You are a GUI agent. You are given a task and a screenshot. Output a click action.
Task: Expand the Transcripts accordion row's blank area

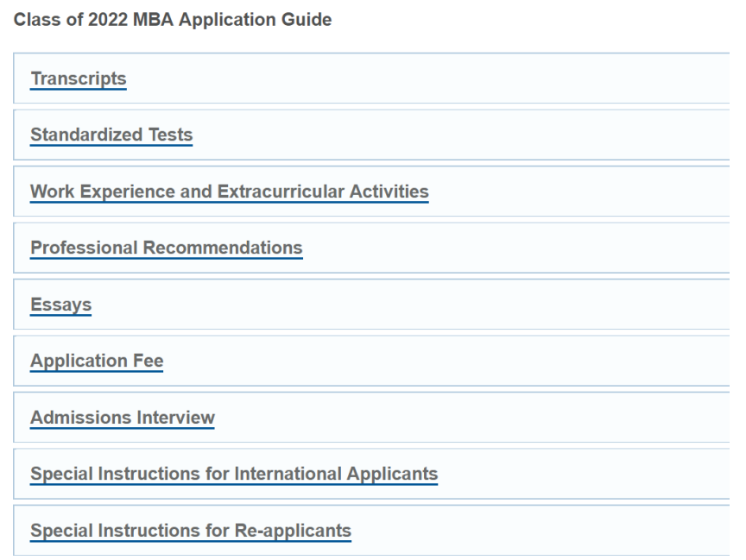click(x=432, y=79)
